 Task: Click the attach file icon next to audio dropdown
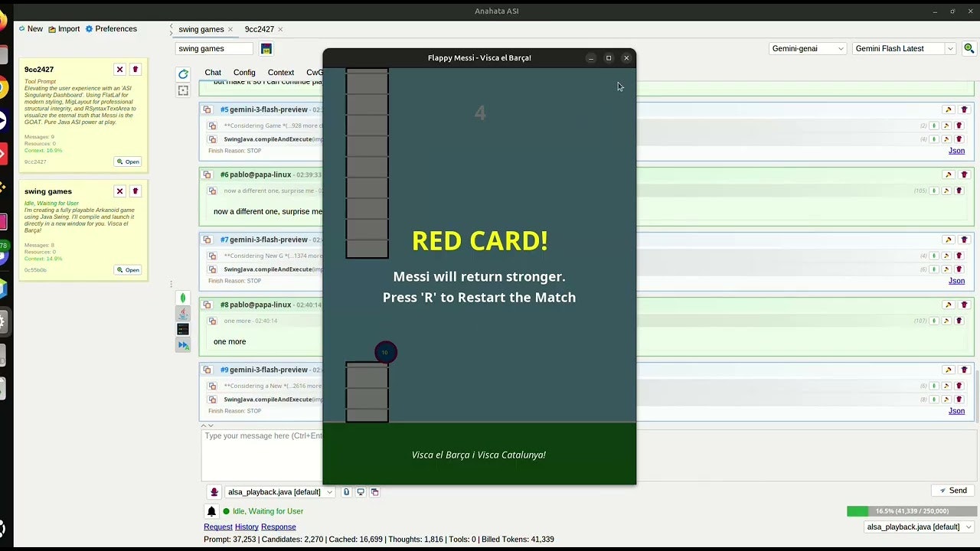click(x=346, y=492)
